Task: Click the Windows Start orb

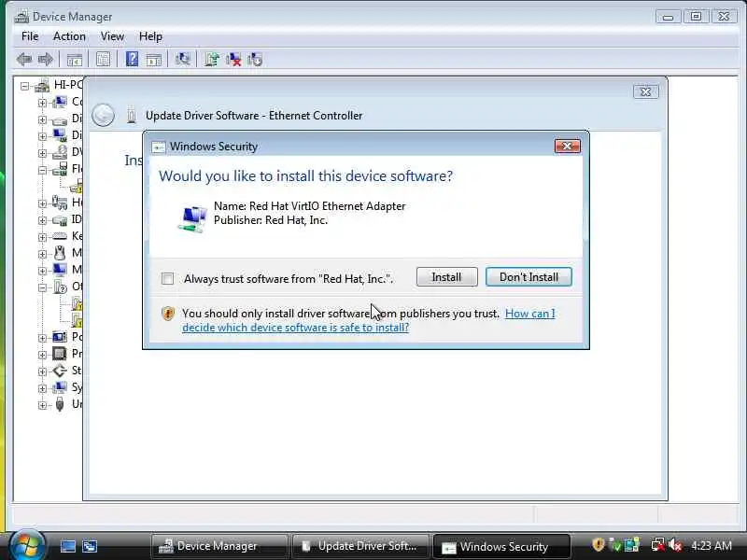Action: click(x=26, y=546)
